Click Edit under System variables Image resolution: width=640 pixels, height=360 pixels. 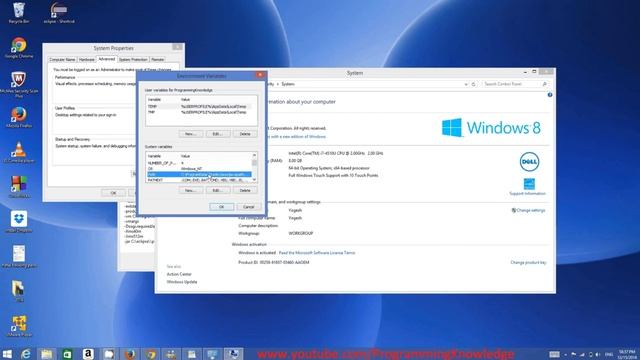(218, 191)
